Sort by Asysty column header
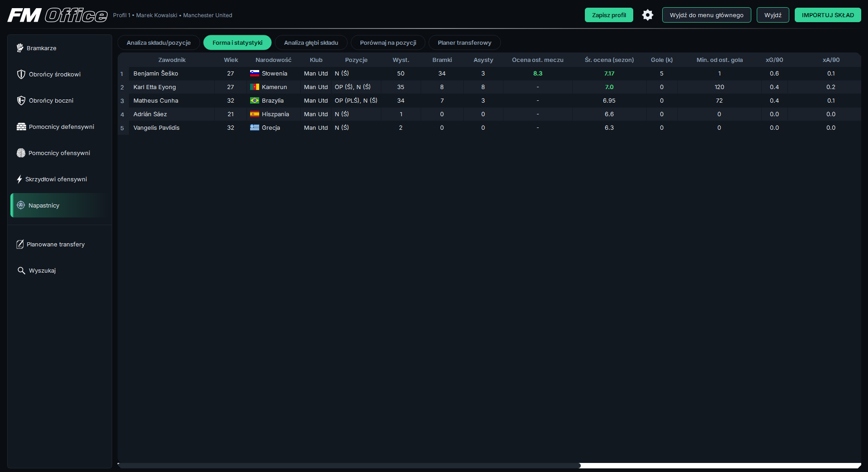The height and width of the screenshot is (472, 868). (483, 60)
